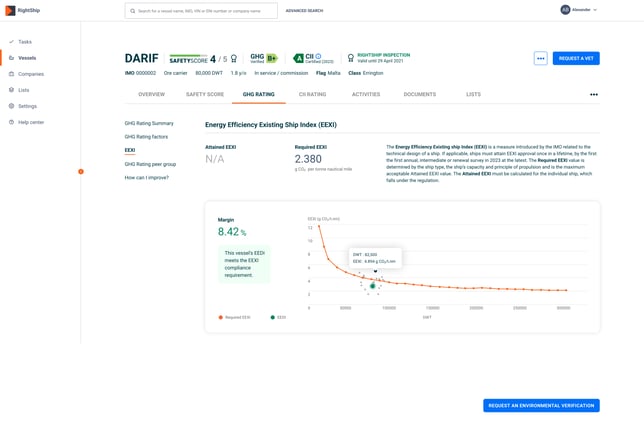Click the 'Ore carrier' vessel type text
644x429 pixels.
pyautogui.click(x=175, y=73)
